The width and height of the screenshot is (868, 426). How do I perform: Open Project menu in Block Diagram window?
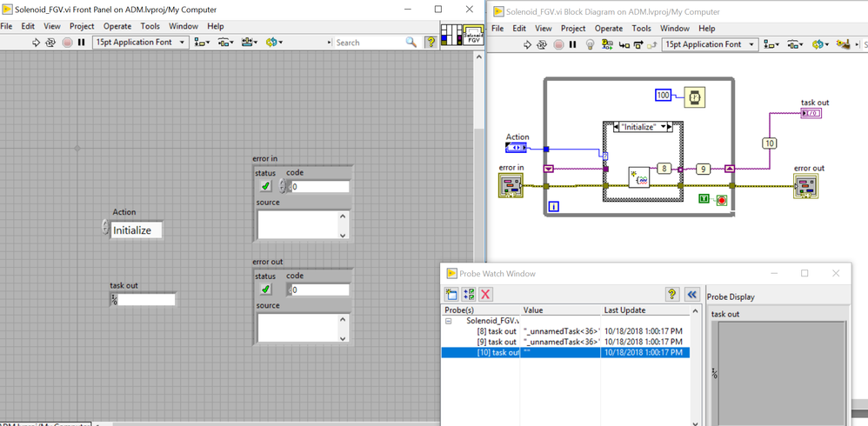tap(573, 28)
